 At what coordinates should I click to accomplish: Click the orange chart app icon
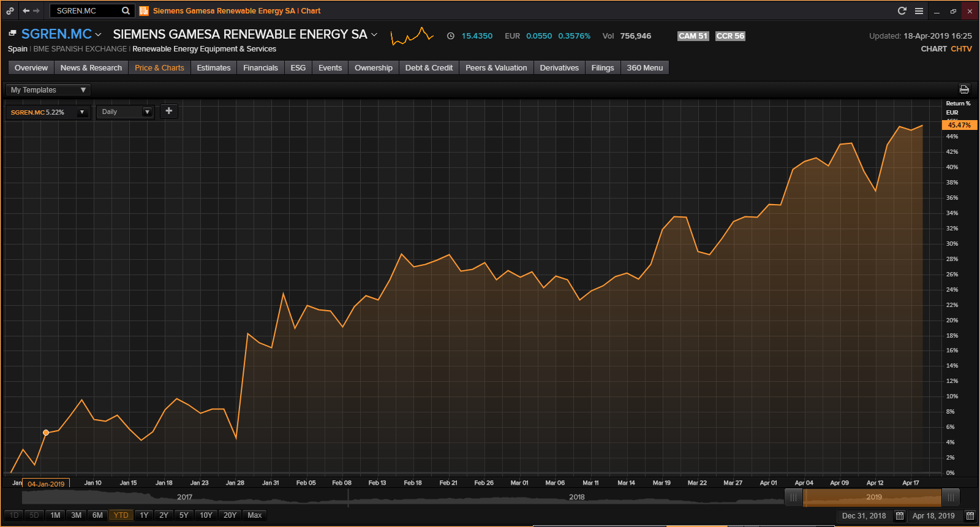click(144, 10)
